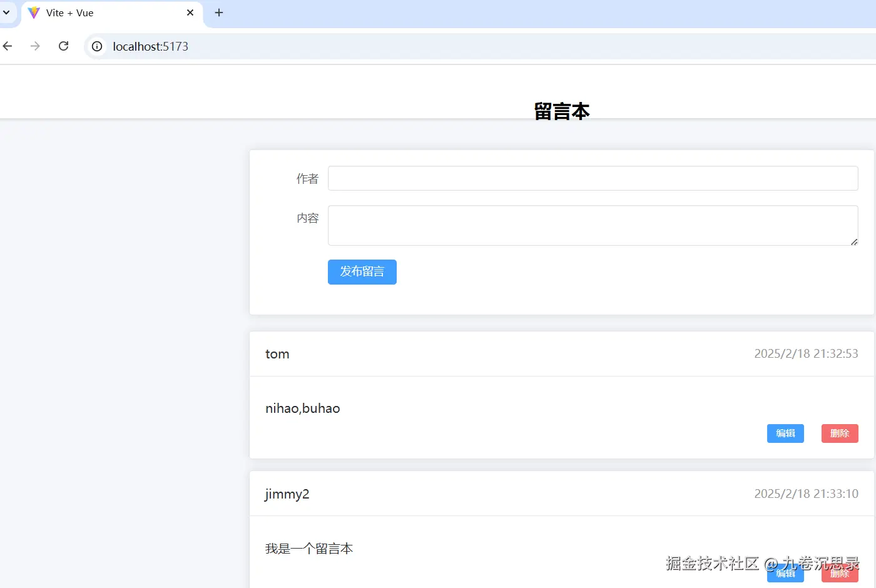The height and width of the screenshot is (588, 876).
Task: Delete tom's message with 删除 button
Action: (x=840, y=433)
